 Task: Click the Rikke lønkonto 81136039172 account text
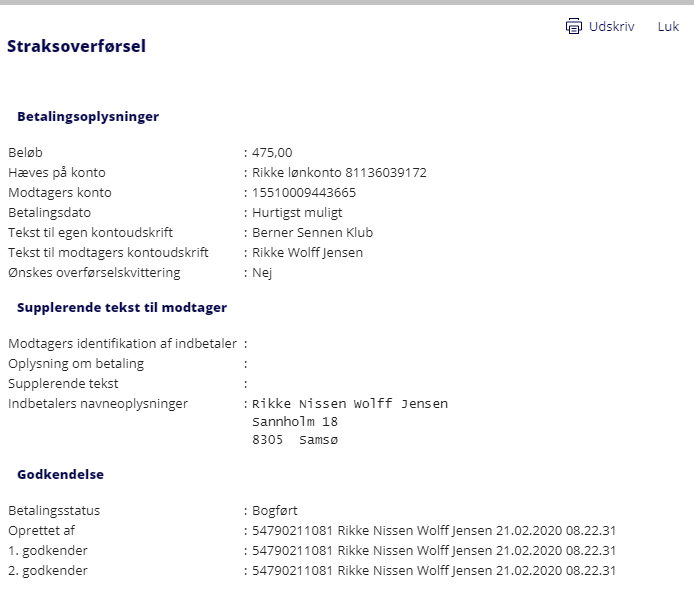(x=339, y=173)
